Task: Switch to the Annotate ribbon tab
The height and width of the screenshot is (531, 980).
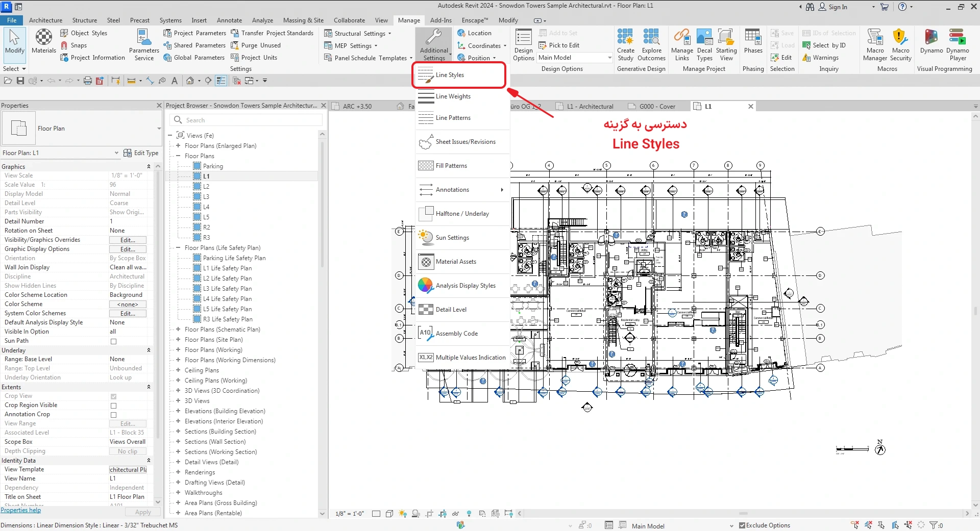Action: pos(229,20)
